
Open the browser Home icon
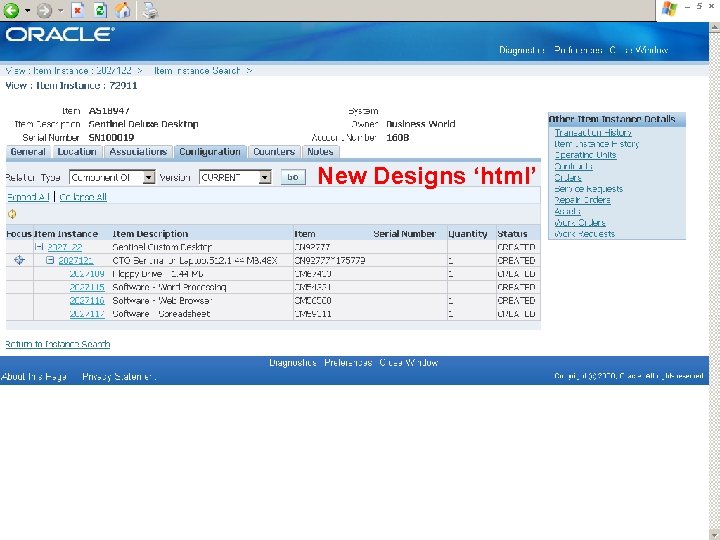pos(122,10)
